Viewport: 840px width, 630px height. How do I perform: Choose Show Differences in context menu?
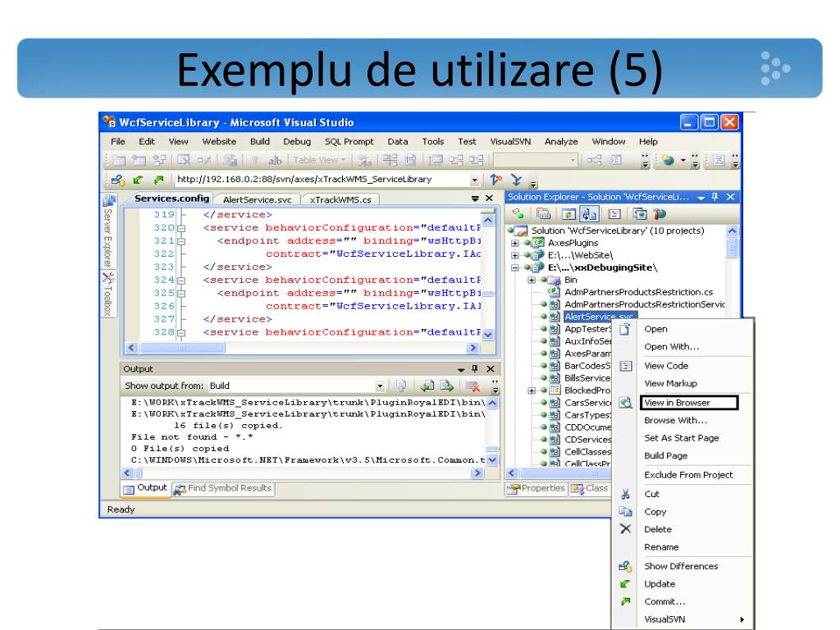681,566
